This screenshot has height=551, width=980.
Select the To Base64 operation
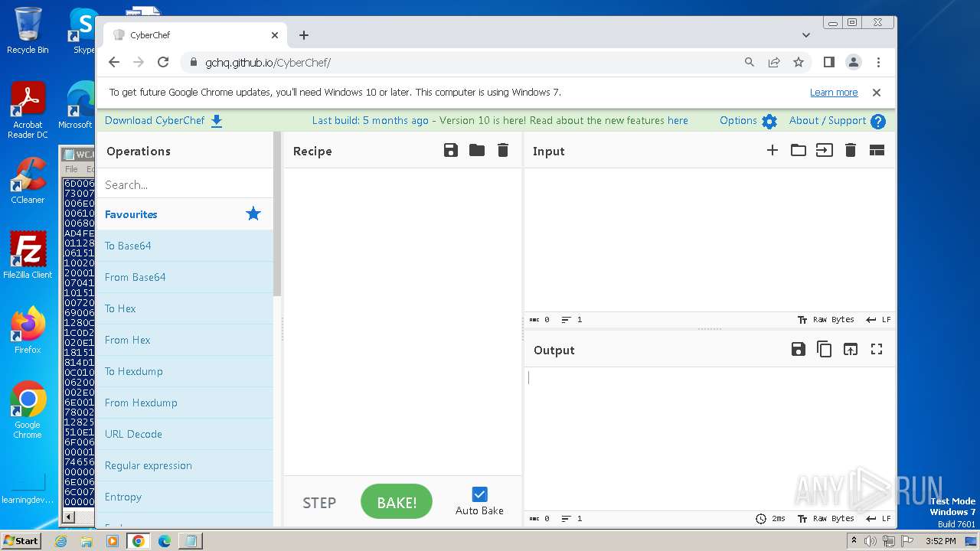185,246
